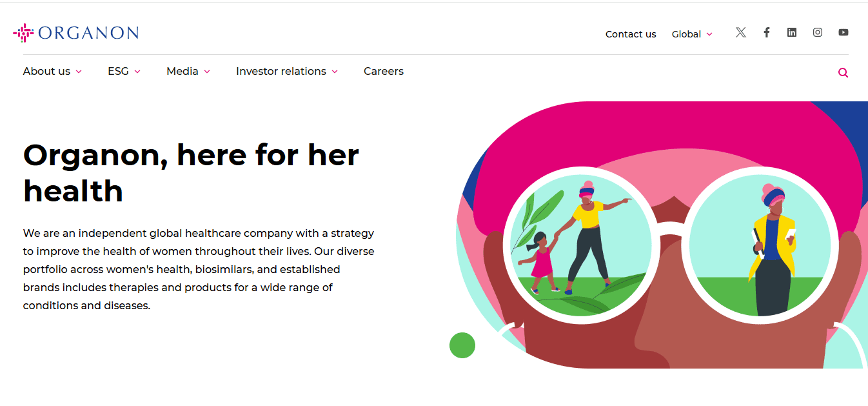This screenshot has width=868, height=406.
Task: Select the Media navigation item
Action: (x=182, y=72)
